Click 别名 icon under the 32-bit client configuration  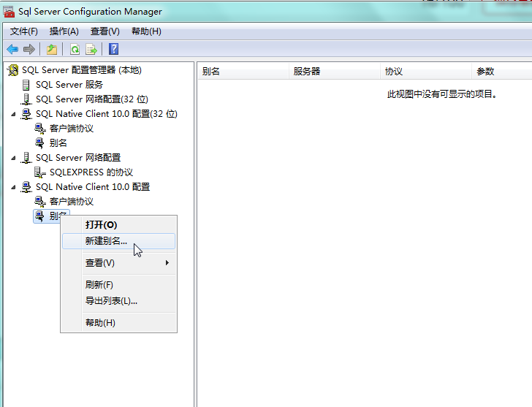point(39,143)
